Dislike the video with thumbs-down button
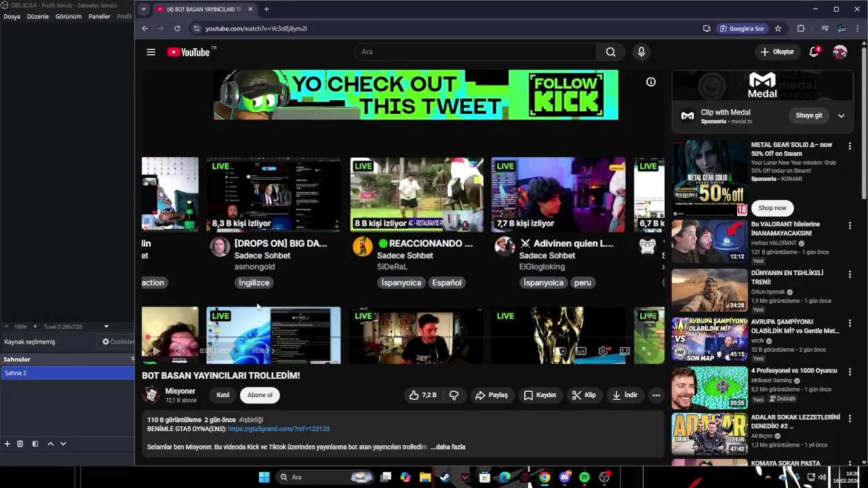 tap(454, 395)
